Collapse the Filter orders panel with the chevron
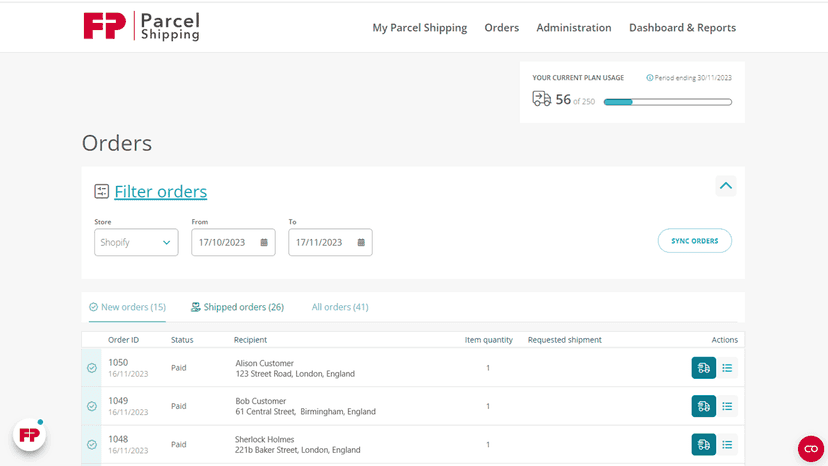The image size is (828, 466). (x=726, y=186)
